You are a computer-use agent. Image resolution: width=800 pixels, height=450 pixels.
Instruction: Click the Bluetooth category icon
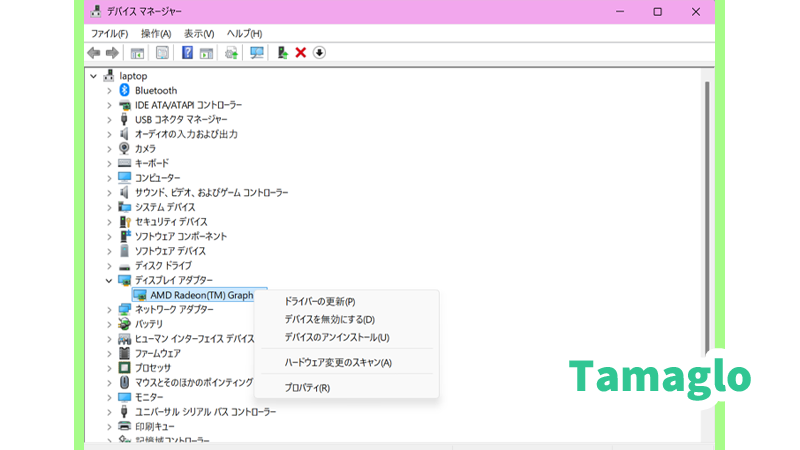pos(124,90)
